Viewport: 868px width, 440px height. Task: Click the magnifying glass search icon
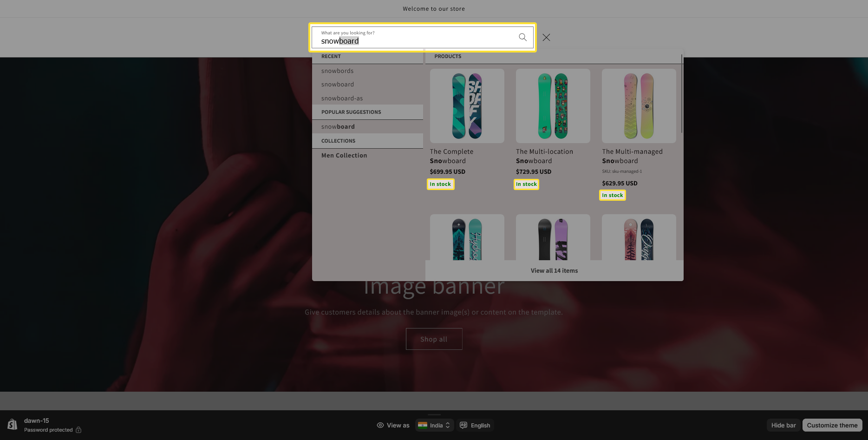[x=522, y=37]
